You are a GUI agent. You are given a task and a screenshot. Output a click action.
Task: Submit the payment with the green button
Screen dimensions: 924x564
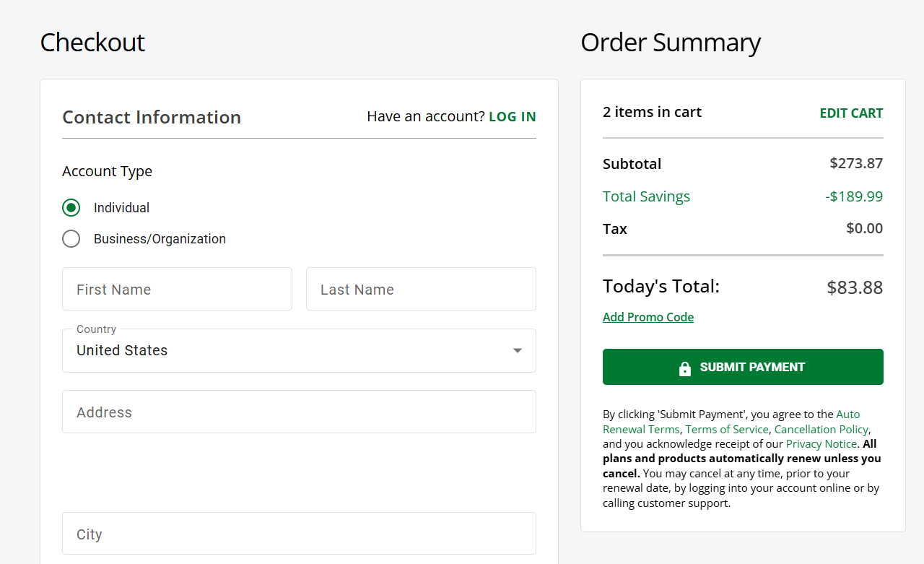pyautogui.click(x=743, y=367)
